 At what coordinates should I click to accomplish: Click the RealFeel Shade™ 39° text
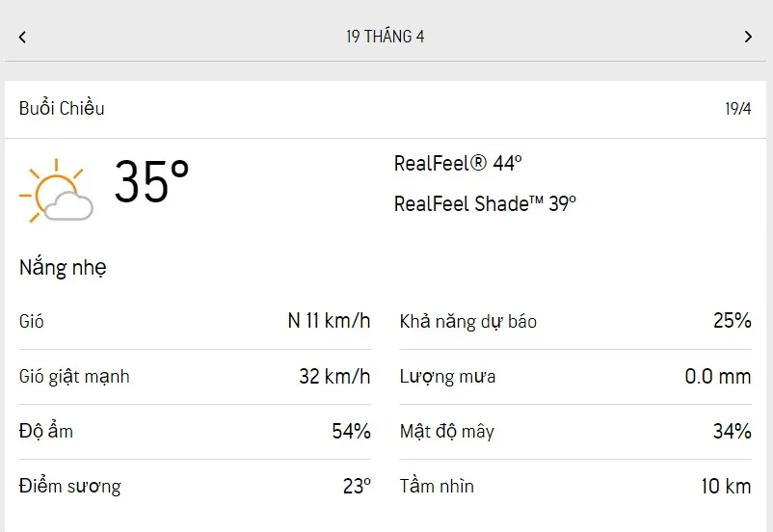(485, 204)
